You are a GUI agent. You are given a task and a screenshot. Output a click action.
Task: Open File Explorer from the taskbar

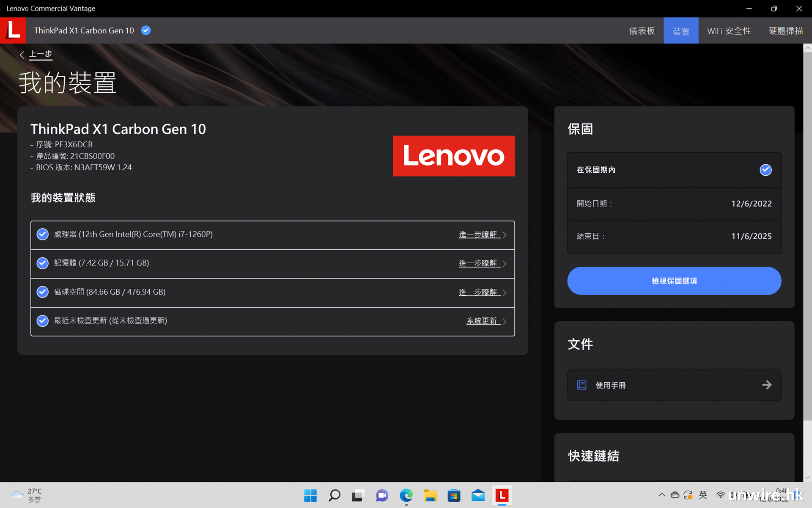430,495
